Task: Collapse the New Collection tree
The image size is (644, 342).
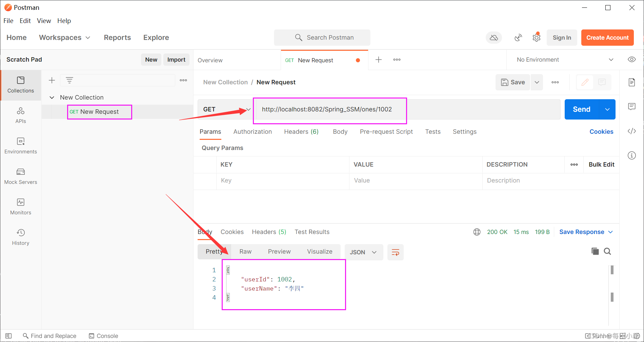Action: pyautogui.click(x=52, y=98)
